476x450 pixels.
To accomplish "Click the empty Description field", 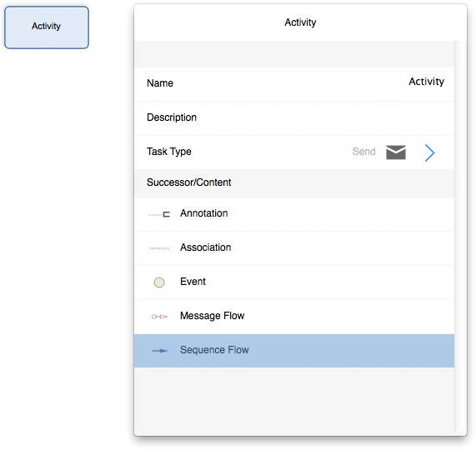I will (x=294, y=118).
